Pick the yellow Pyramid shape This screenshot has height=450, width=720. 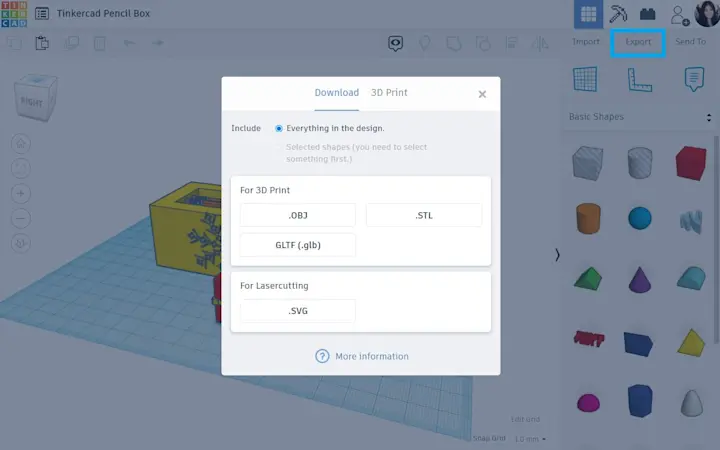click(x=691, y=343)
